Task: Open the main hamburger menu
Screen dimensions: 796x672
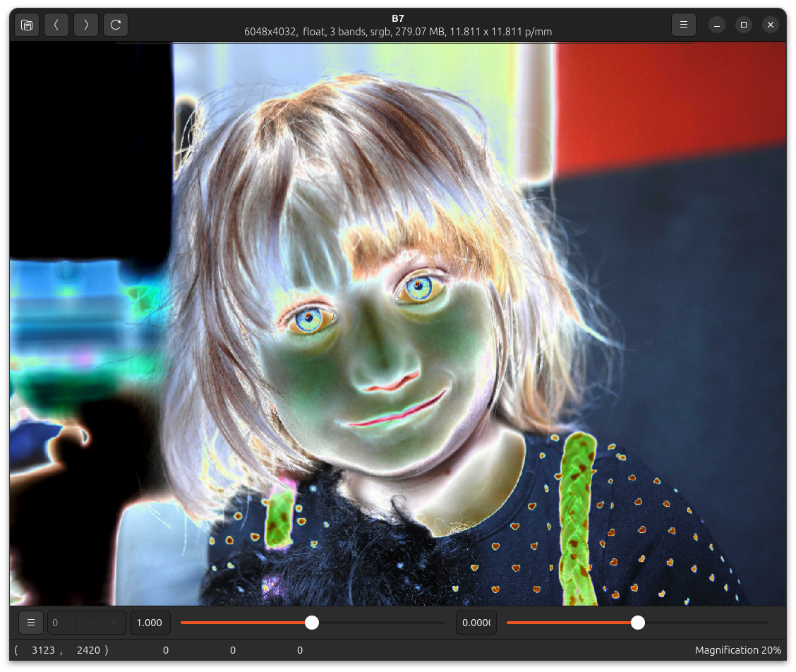Action: tap(683, 25)
